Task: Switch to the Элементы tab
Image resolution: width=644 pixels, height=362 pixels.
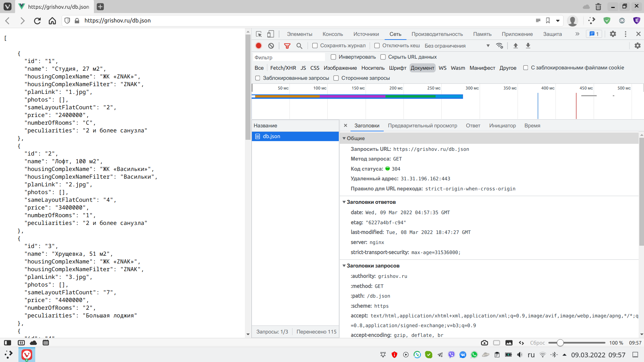Action: tap(300, 34)
